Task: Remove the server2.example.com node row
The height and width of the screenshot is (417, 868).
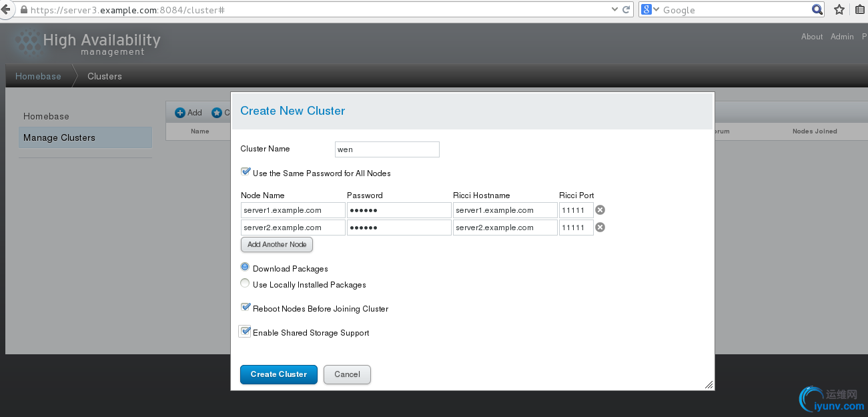Action: (600, 228)
